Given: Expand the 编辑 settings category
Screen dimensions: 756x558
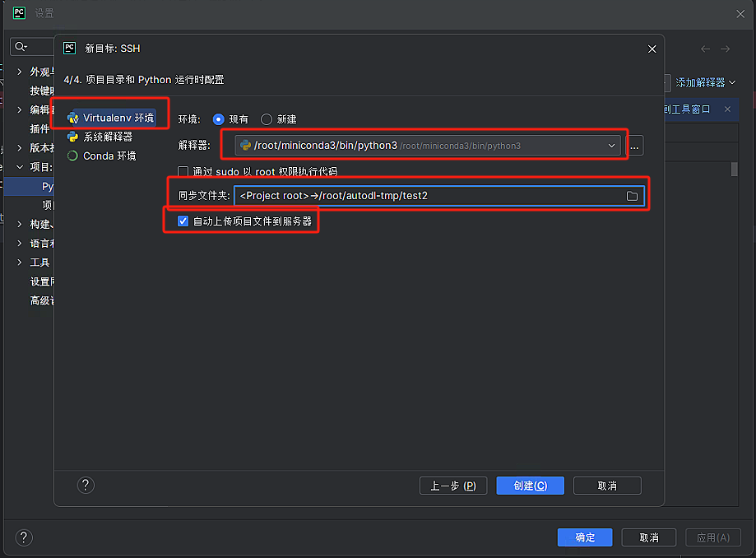Looking at the screenshot, I should 19,109.
